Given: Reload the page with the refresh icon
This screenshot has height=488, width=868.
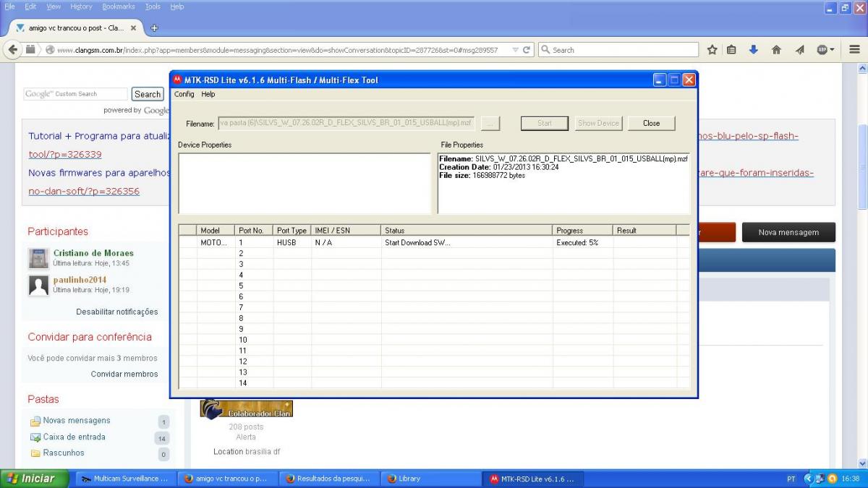Looking at the screenshot, I should tap(527, 50).
